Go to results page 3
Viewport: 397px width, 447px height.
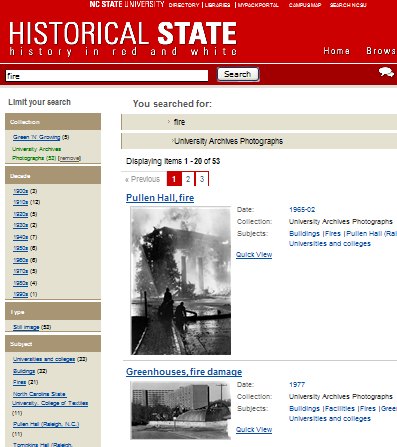[x=202, y=179]
